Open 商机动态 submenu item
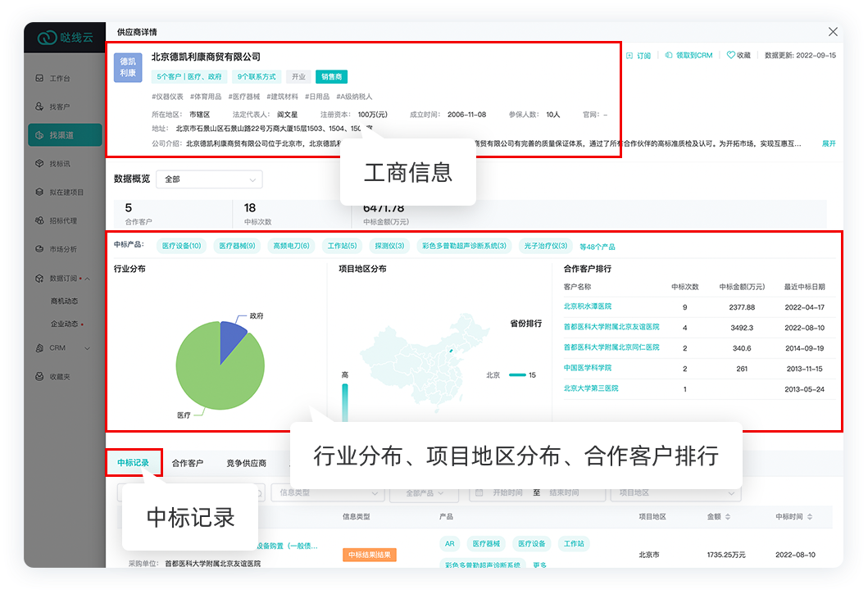This screenshot has width=868, height=594. [x=64, y=302]
